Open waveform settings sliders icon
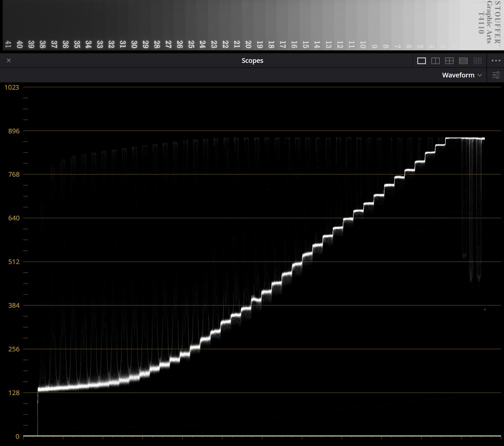This screenshot has width=504, height=446. [x=496, y=75]
